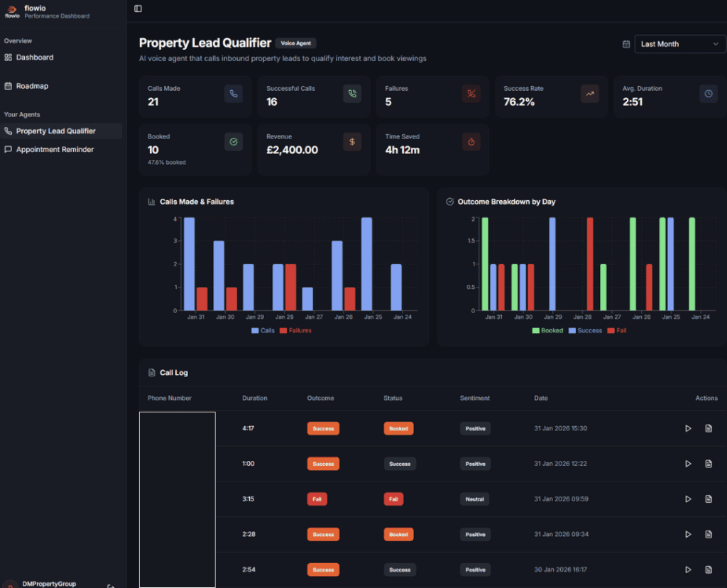Screen dimensions: 727x588
Task: Toggle the Failures series in chart legend
Action: click(x=295, y=331)
